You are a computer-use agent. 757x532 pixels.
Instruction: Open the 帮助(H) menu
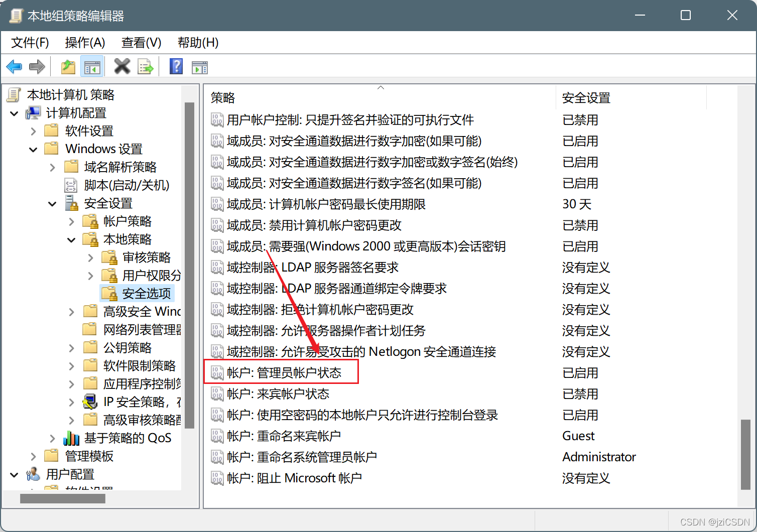[198, 43]
